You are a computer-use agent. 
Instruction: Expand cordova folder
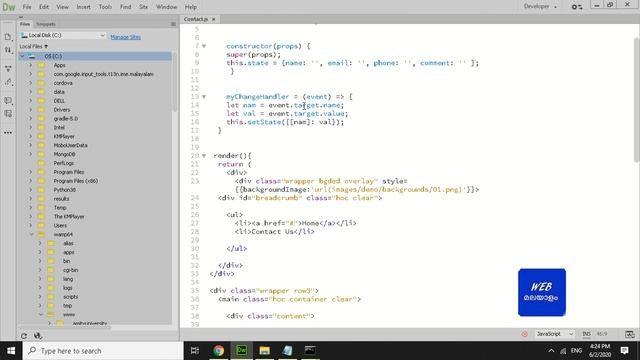click(x=31, y=83)
